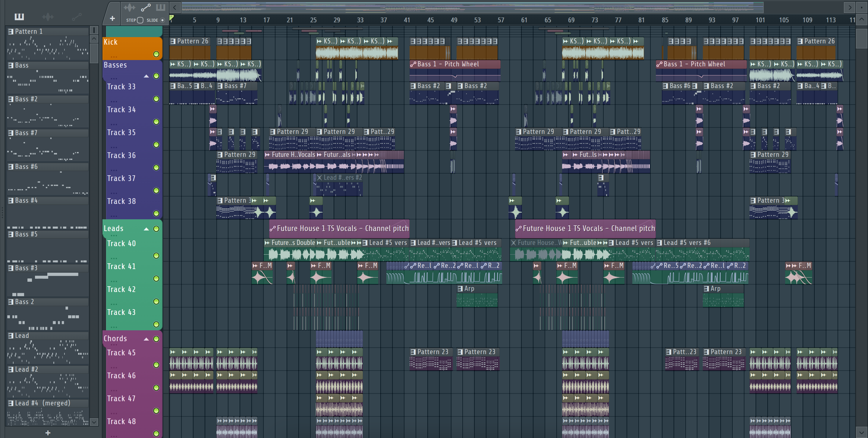Screen dimensions: 868x438
Task: Click the Bass 2 pattern icon in picker
Action: point(11,302)
